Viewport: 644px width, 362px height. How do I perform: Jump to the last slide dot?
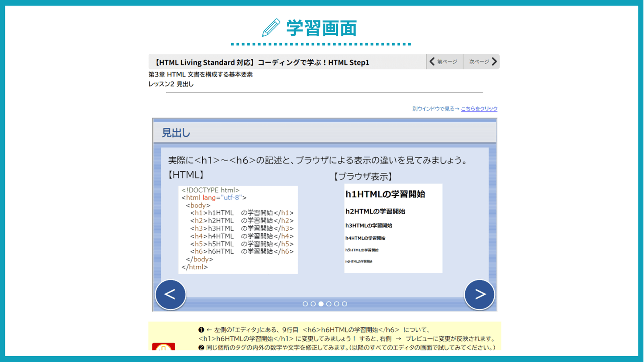click(x=345, y=304)
